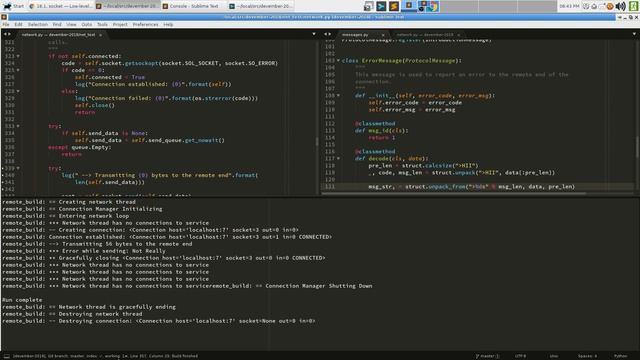
Task: Open the View menu
Action: click(x=71, y=24)
